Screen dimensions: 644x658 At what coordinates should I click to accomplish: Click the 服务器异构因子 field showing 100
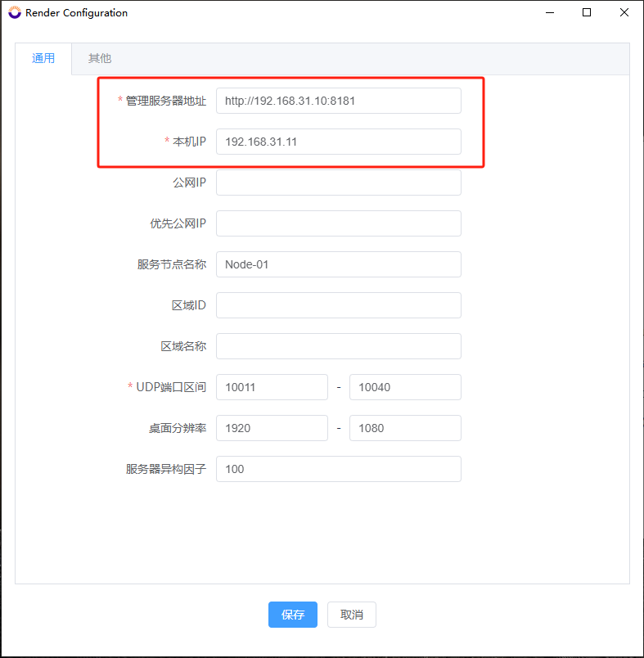pos(338,469)
